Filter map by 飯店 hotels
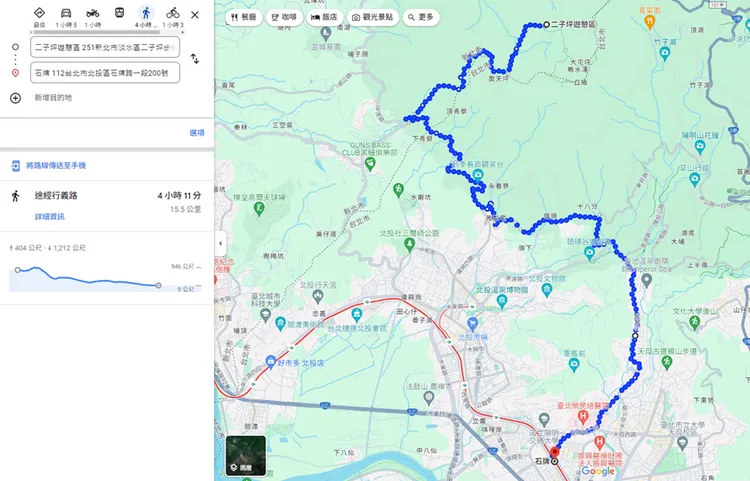Screen dimensions: 750x481 pos(324,17)
